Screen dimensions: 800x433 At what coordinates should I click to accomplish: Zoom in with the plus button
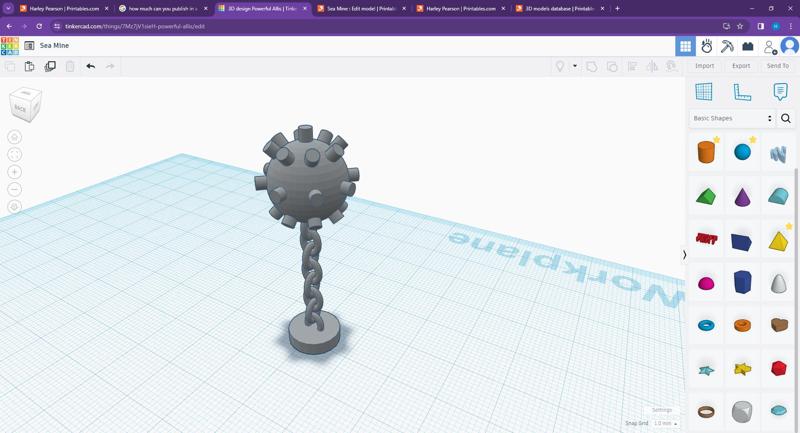(14, 172)
